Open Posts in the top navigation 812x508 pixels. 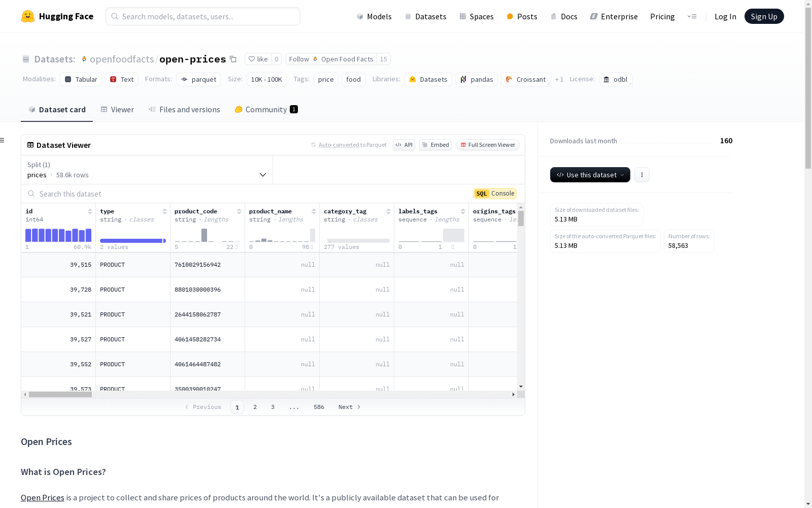522,16
